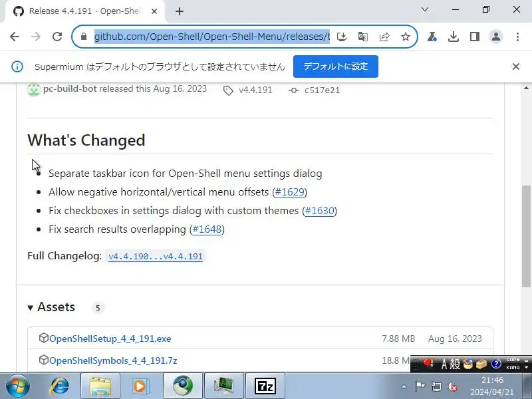This screenshot has height=399, width=532.
Task: Toggle the side panel icon
Action: point(475,37)
